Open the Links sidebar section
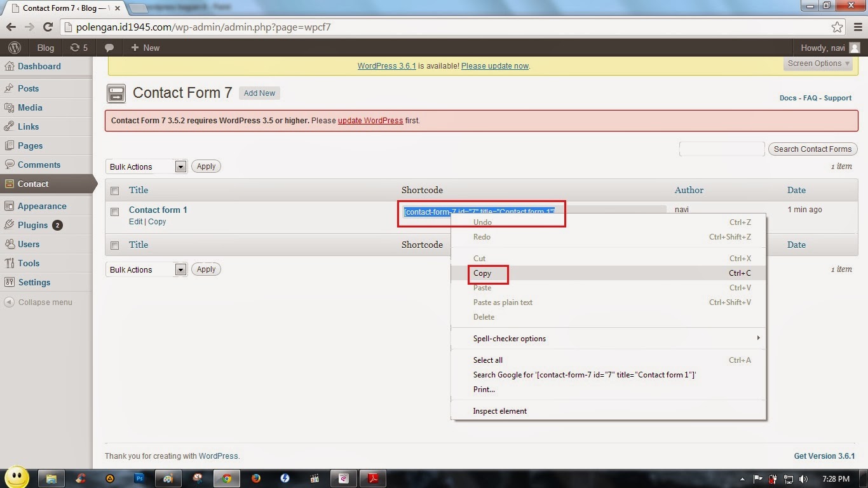868x488 pixels. [29, 126]
